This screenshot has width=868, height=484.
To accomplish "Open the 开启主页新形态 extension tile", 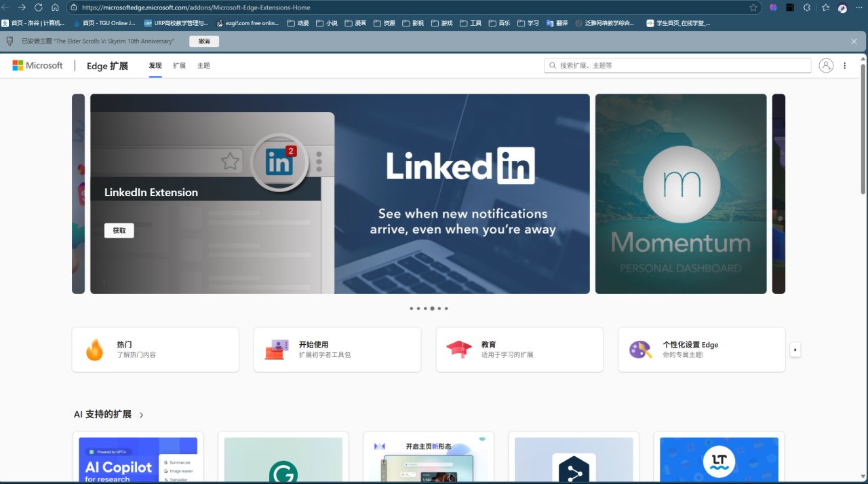I will coord(429,458).
